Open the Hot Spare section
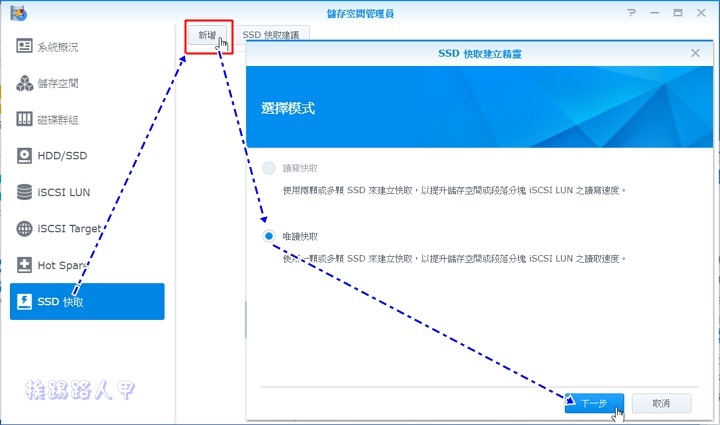The height and width of the screenshot is (425, 720). click(87, 265)
